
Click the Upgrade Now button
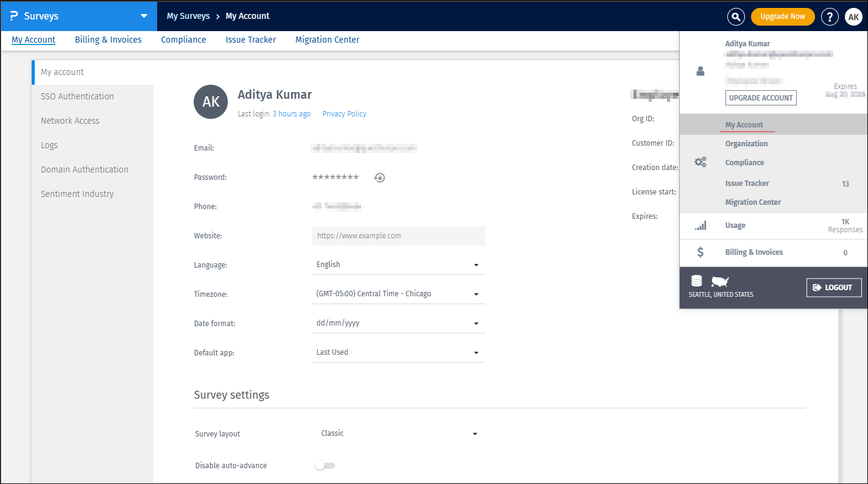point(782,16)
